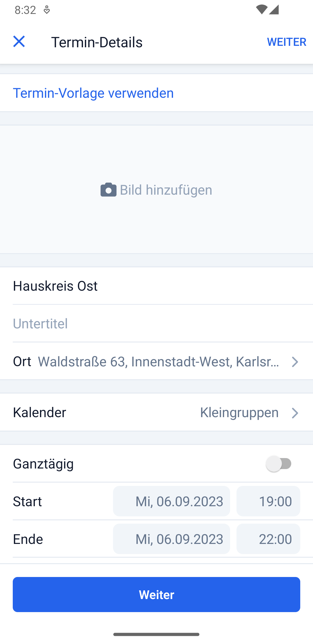Pick the Ende date Mi, 06.09.2023
The image size is (313, 644).
click(x=172, y=539)
